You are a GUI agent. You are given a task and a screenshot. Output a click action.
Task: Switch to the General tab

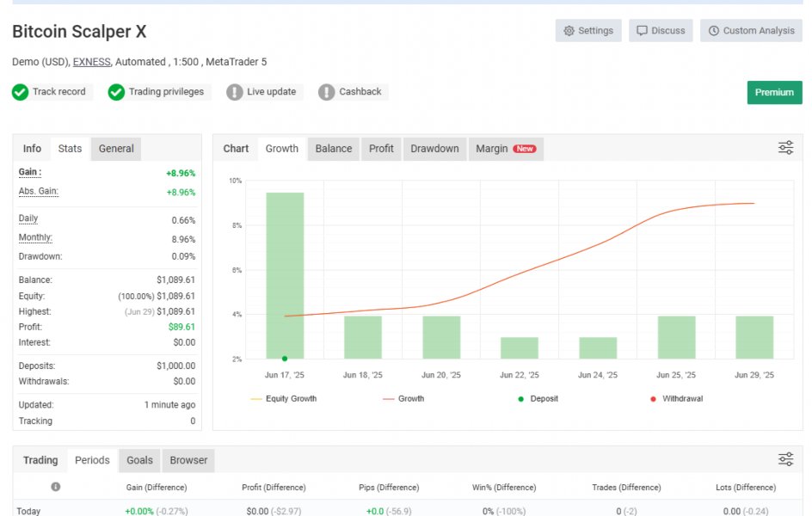[116, 149]
